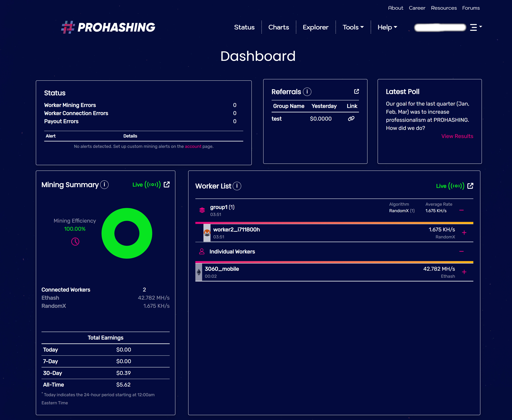Screen dimensions: 512x420
Task: Click the Worker Connection Errors row
Action: click(x=140, y=113)
